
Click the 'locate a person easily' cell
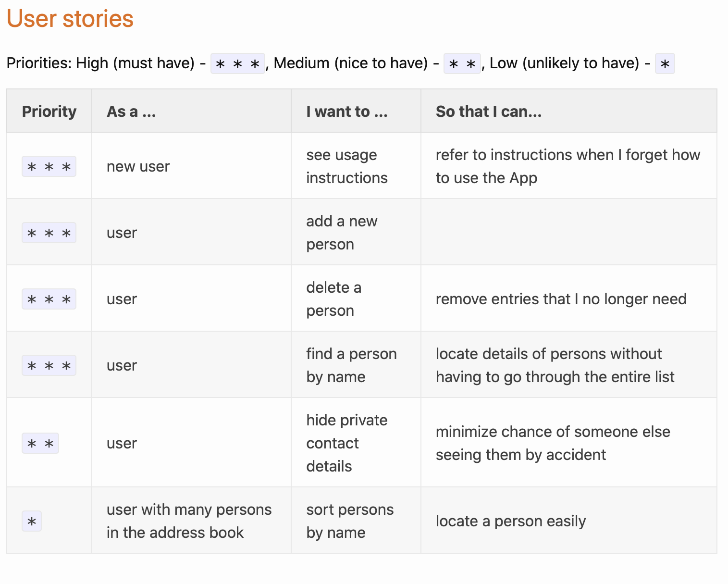click(569, 521)
